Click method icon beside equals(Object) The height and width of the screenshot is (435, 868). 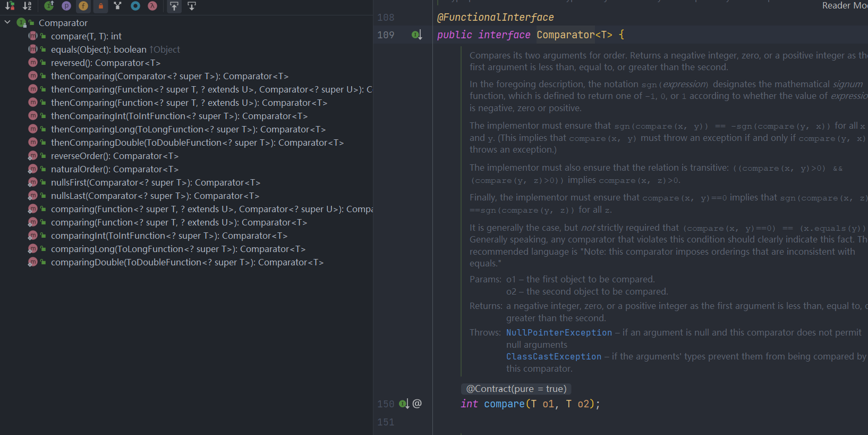33,49
